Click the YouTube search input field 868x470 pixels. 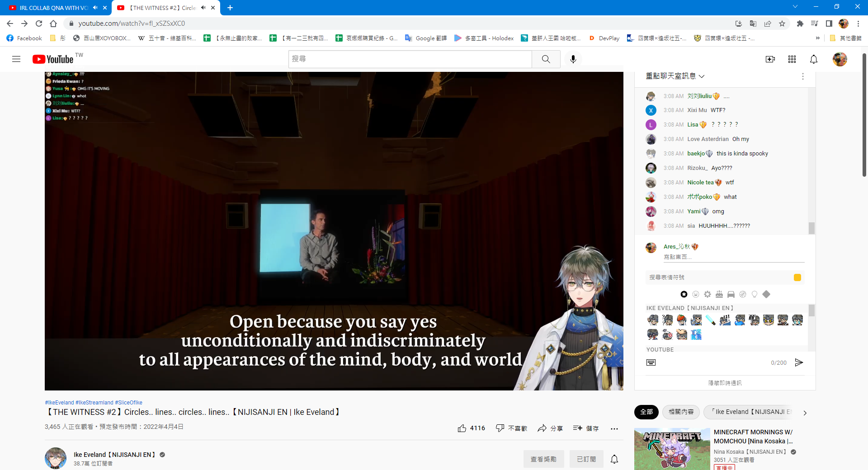[x=410, y=59]
